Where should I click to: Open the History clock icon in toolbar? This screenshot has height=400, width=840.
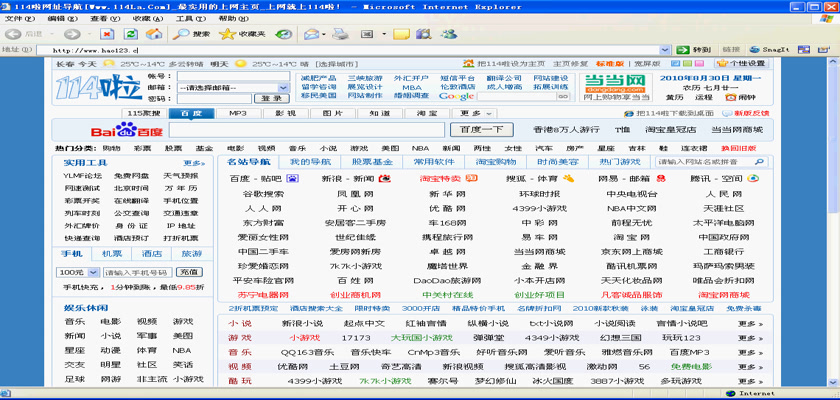(283, 34)
